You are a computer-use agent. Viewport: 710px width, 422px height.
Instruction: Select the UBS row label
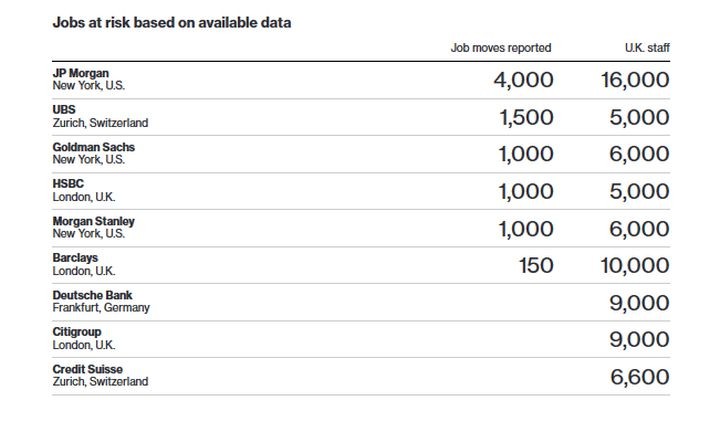(x=64, y=110)
